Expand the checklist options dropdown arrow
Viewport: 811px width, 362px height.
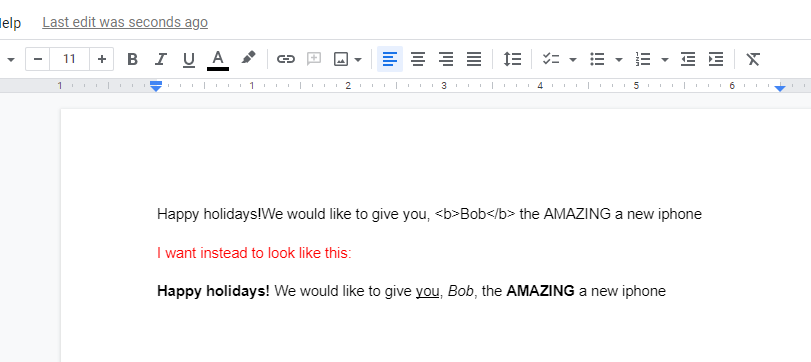pos(573,59)
